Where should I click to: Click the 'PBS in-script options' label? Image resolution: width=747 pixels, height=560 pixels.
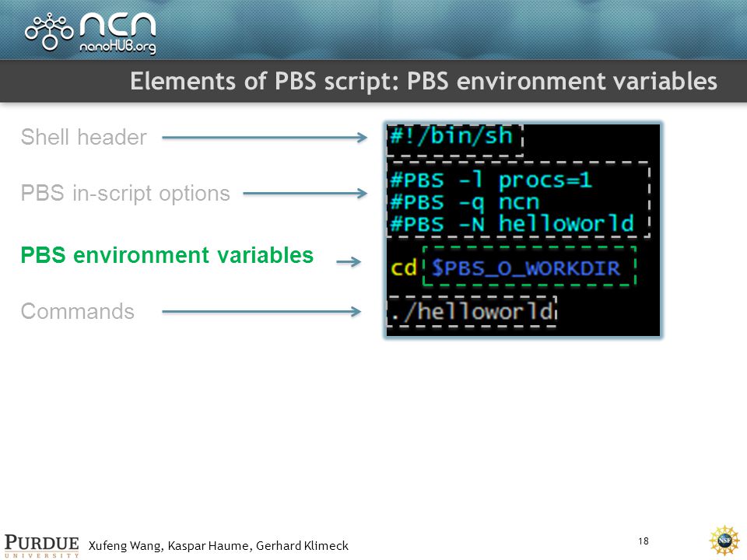(125, 194)
